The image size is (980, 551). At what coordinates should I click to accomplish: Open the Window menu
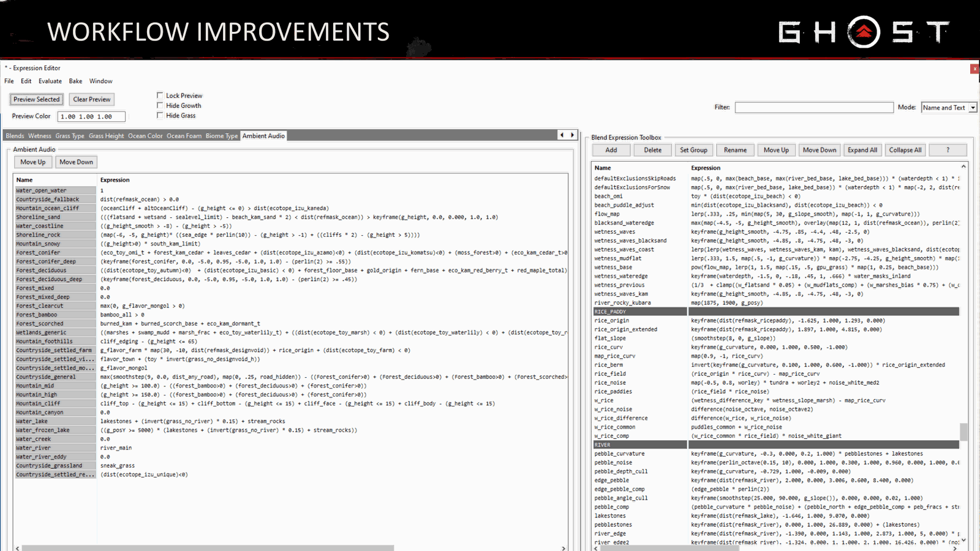coord(101,81)
